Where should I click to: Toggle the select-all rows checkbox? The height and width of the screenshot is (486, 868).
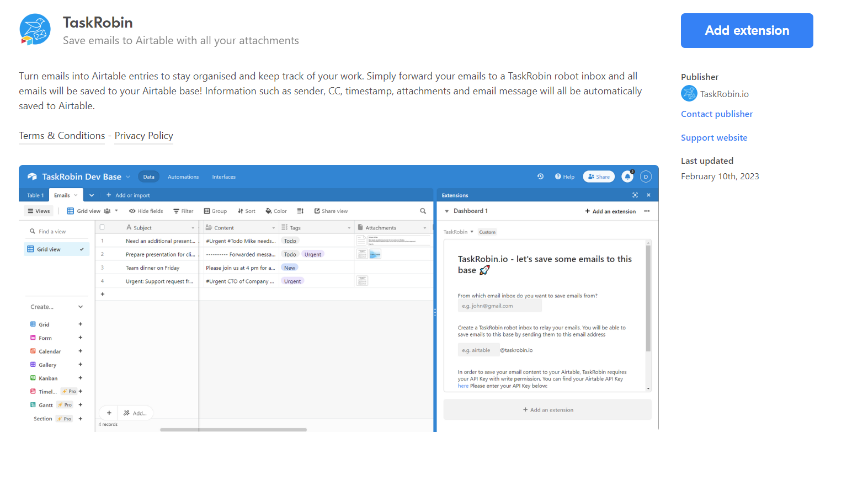(x=102, y=227)
